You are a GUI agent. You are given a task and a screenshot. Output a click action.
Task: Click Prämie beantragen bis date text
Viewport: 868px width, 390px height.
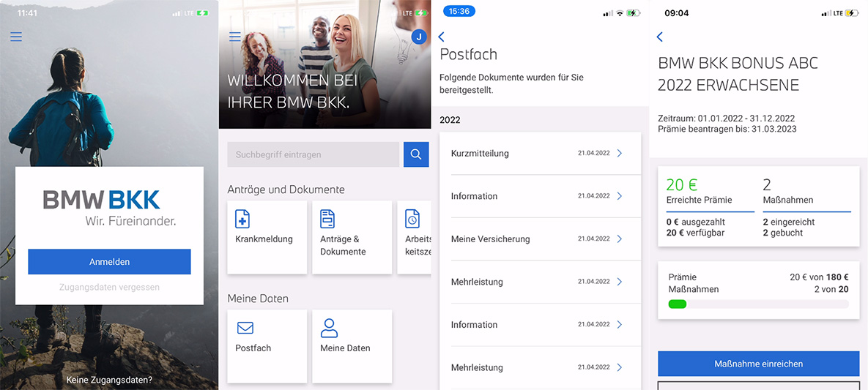point(727,129)
